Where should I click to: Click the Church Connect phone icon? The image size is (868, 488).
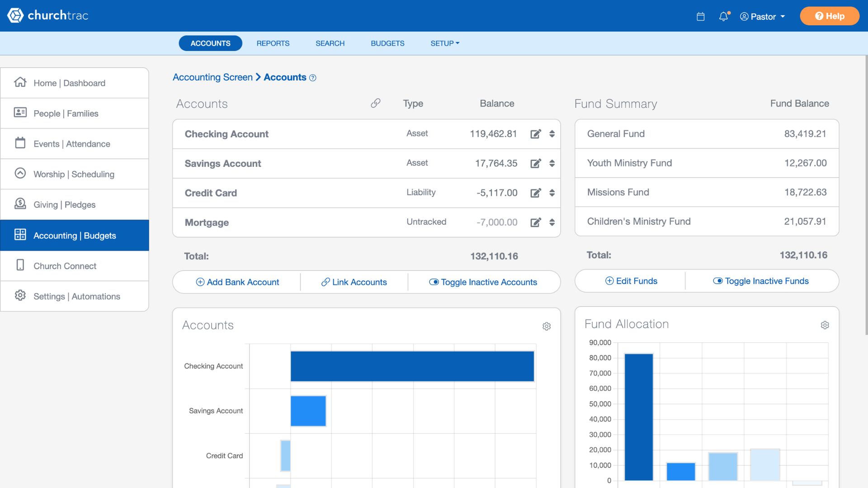[20, 265]
